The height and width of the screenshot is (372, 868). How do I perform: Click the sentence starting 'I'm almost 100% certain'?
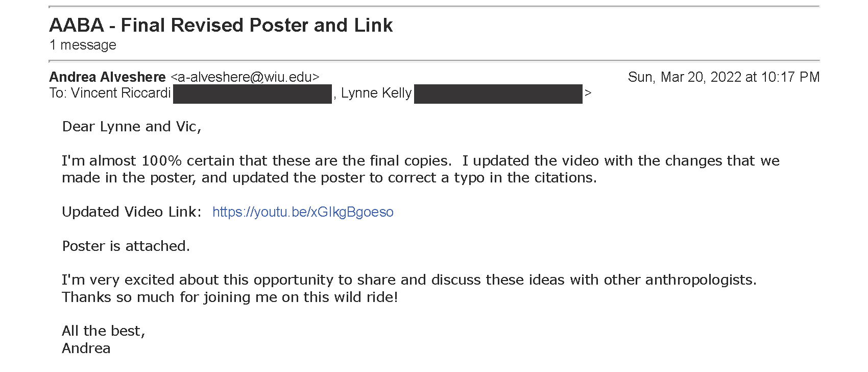(257, 161)
